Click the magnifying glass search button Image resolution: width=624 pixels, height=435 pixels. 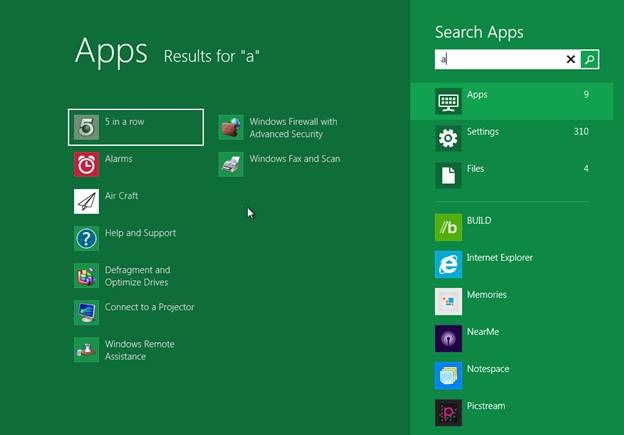590,60
